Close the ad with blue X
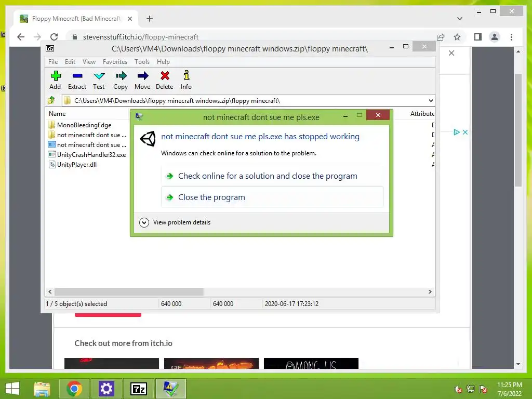This screenshot has width=532, height=399. click(465, 132)
